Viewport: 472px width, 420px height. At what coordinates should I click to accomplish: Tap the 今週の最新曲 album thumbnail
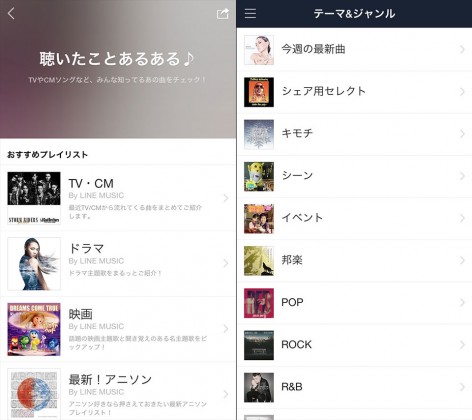click(x=259, y=50)
